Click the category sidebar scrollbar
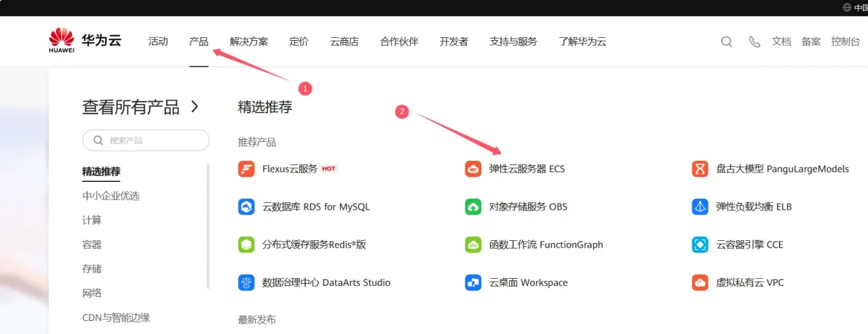This screenshot has width=868, height=334. click(x=208, y=226)
